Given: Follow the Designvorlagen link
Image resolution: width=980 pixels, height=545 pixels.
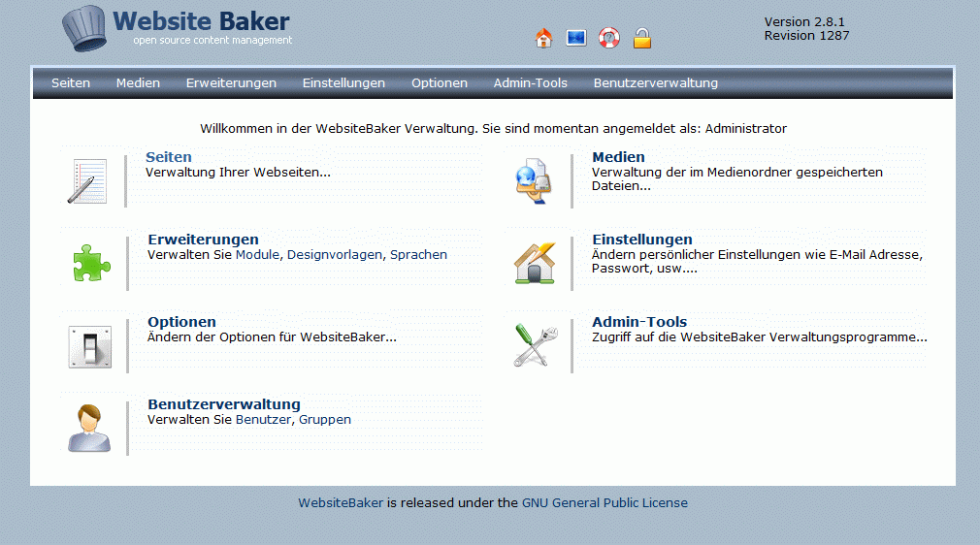Looking at the screenshot, I should [335, 254].
